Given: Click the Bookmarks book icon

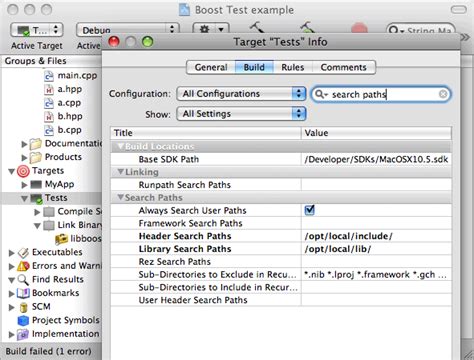Looking at the screenshot, I should click(x=23, y=293).
